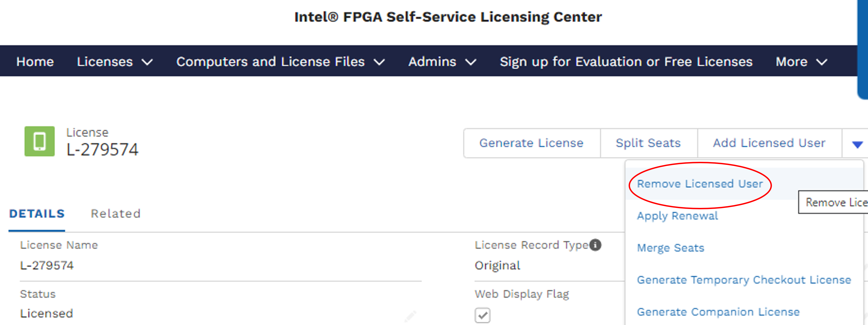Select the DETAILS tab

37,214
